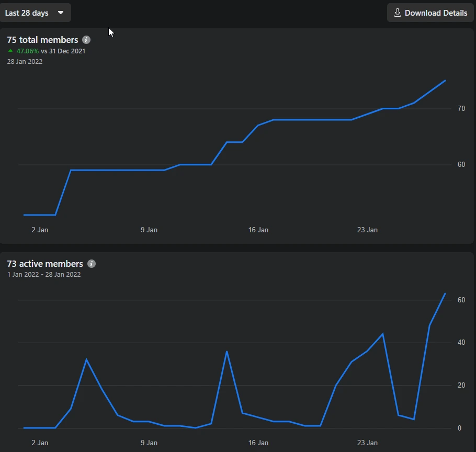Click the first active members peak after 2 Jan
The height and width of the screenshot is (452, 476).
click(x=86, y=359)
